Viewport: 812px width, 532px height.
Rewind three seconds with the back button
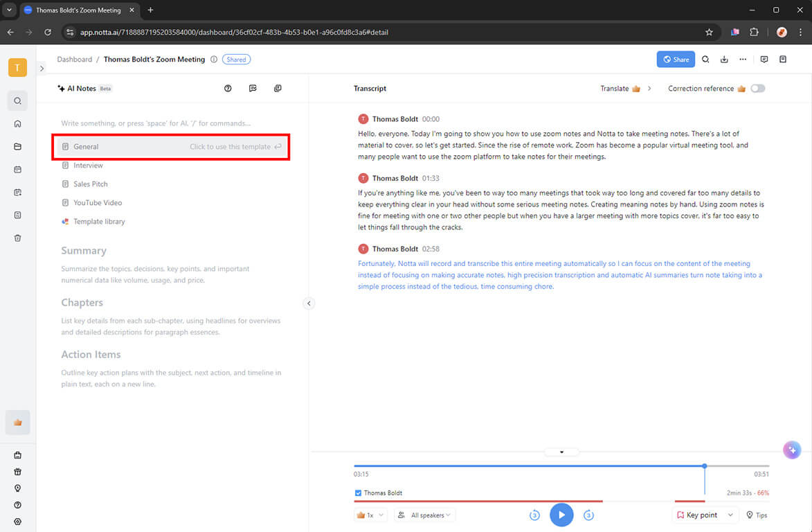click(534, 515)
